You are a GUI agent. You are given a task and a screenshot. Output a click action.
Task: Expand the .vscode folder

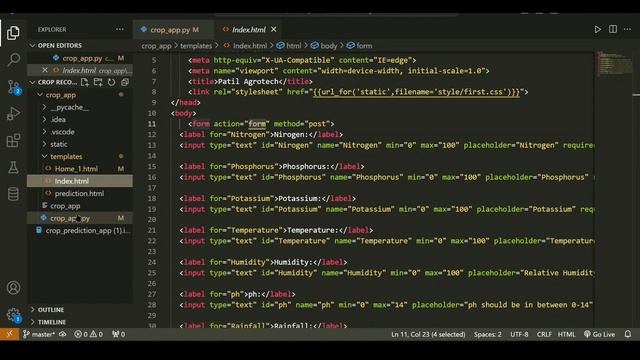[x=62, y=132]
